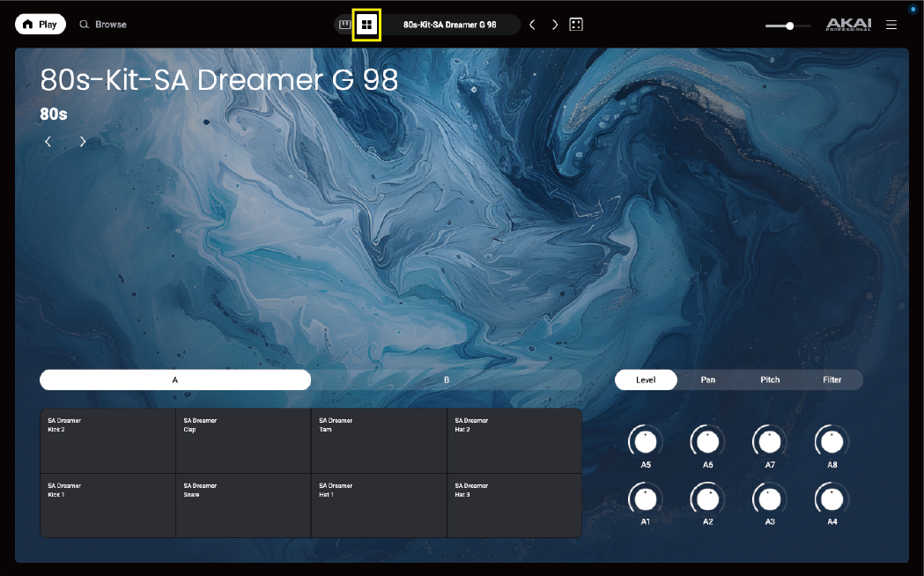Click previous arrow under 80s category

coord(48,142)
